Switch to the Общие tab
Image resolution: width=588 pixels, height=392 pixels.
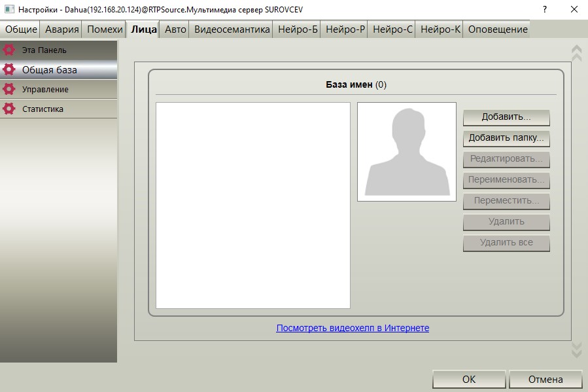(21, 29)
